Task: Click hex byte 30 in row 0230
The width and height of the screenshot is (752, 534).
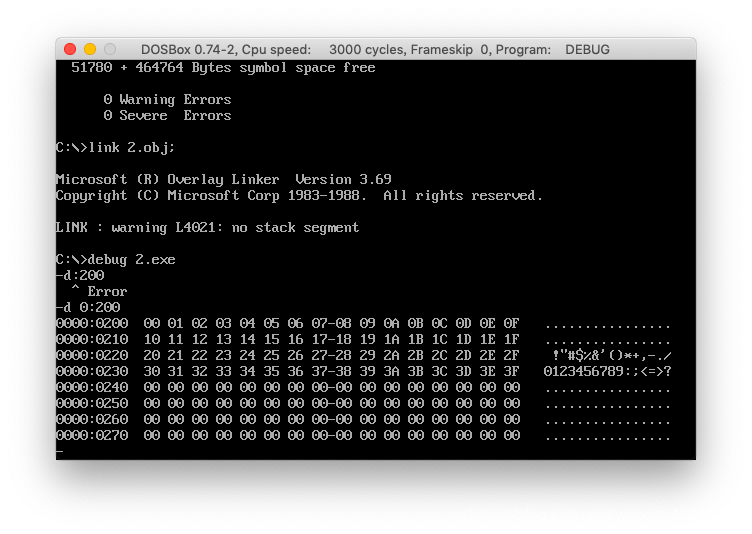Action: [x=152, y=371]
